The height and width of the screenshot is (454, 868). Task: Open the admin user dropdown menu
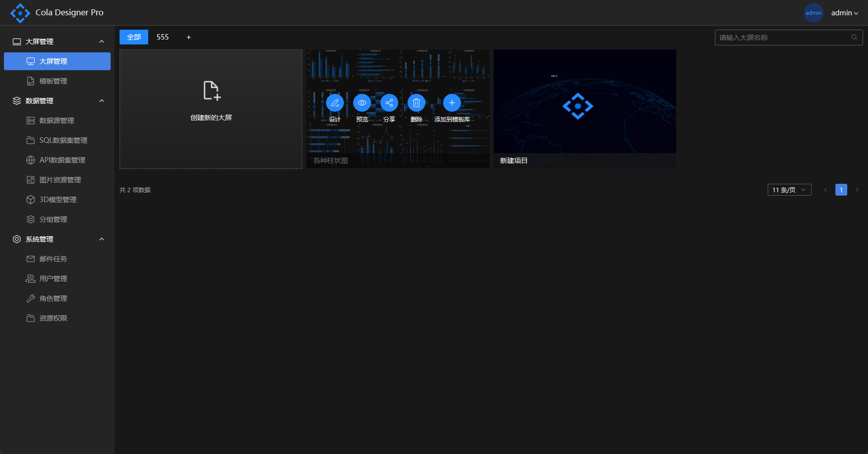pos(844,13)
